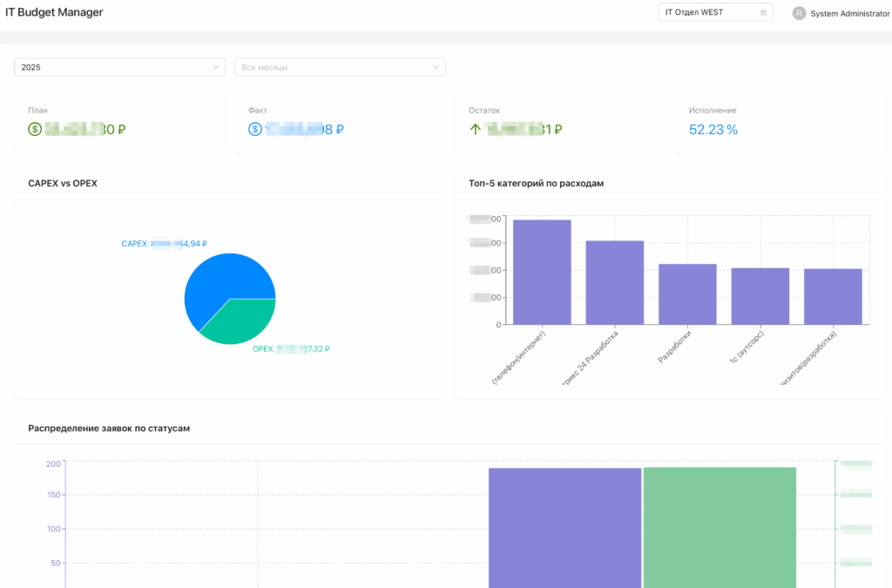
Task: Open the System Administrator user menu
Action: [x=841, y=13]
